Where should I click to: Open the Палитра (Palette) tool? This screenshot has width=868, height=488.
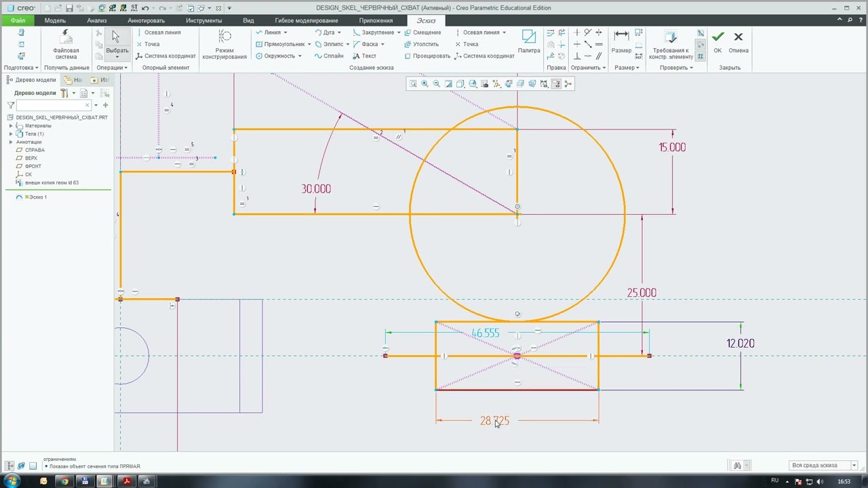point(529,41)
